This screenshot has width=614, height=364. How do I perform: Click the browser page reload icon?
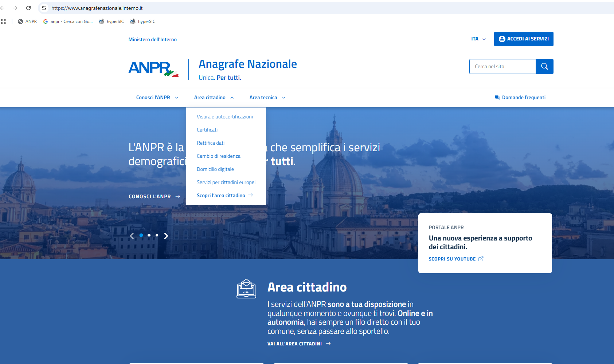point(28,8)
